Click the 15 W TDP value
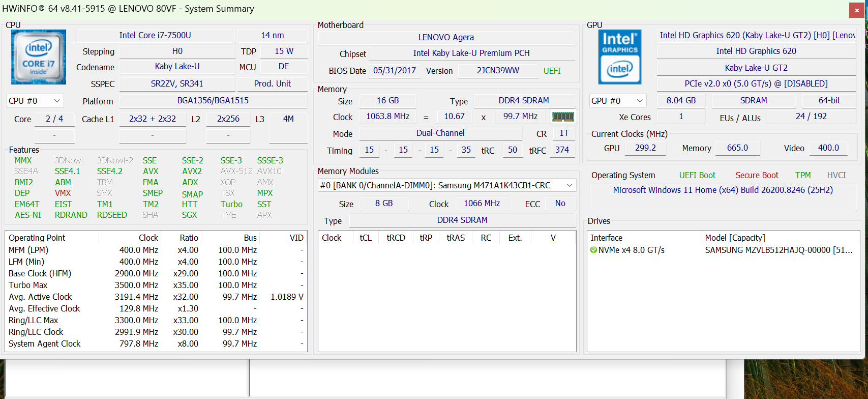Viewport: 868px width, 399px height. click(x=284, y=51)
